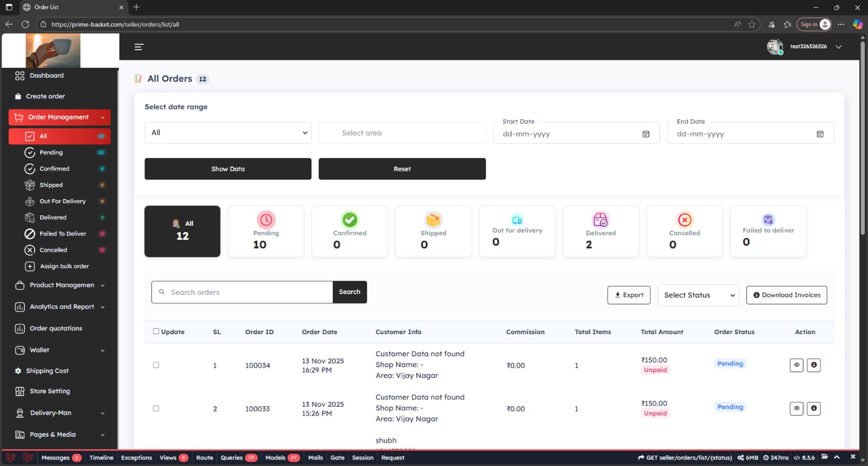
Task: Select the Pending status card icon
Action: tap(266, 220)
